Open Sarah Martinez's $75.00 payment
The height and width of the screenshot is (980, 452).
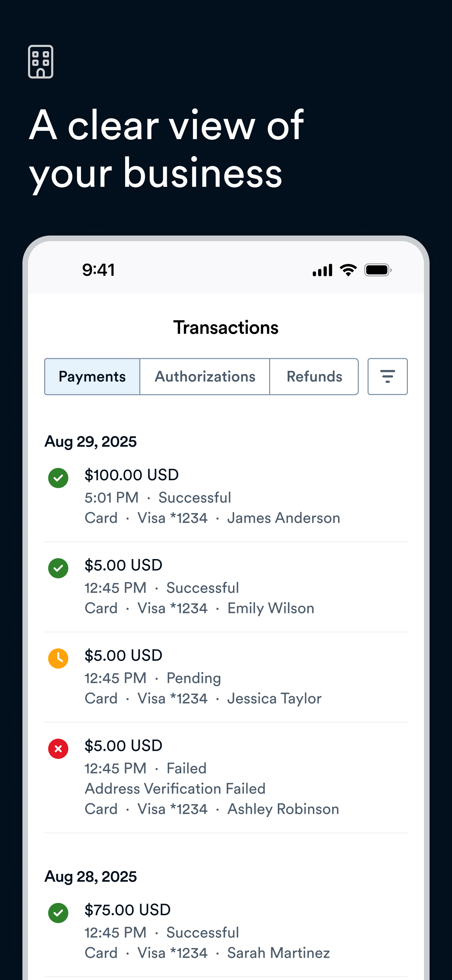[207, 931]
